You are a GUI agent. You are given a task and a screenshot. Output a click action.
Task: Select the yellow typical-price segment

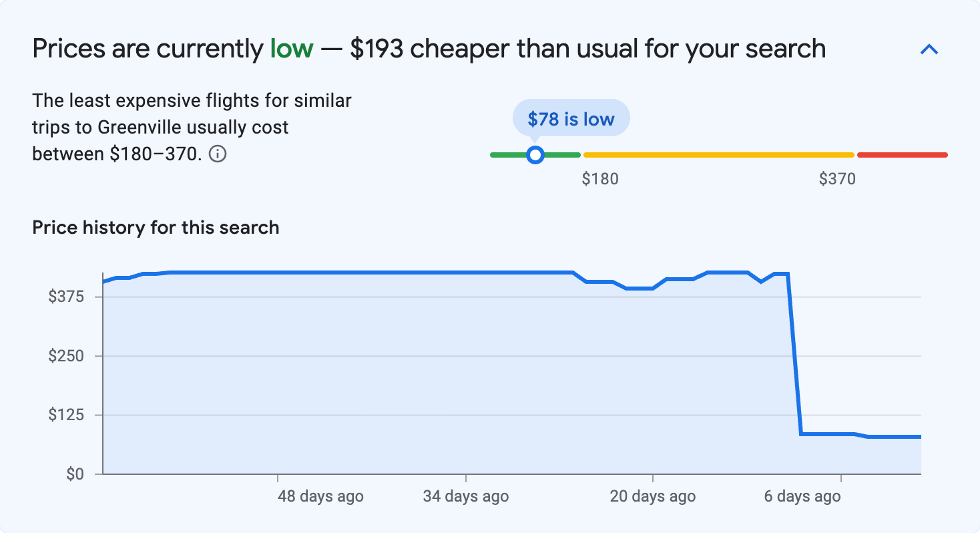tap(718, 154)
